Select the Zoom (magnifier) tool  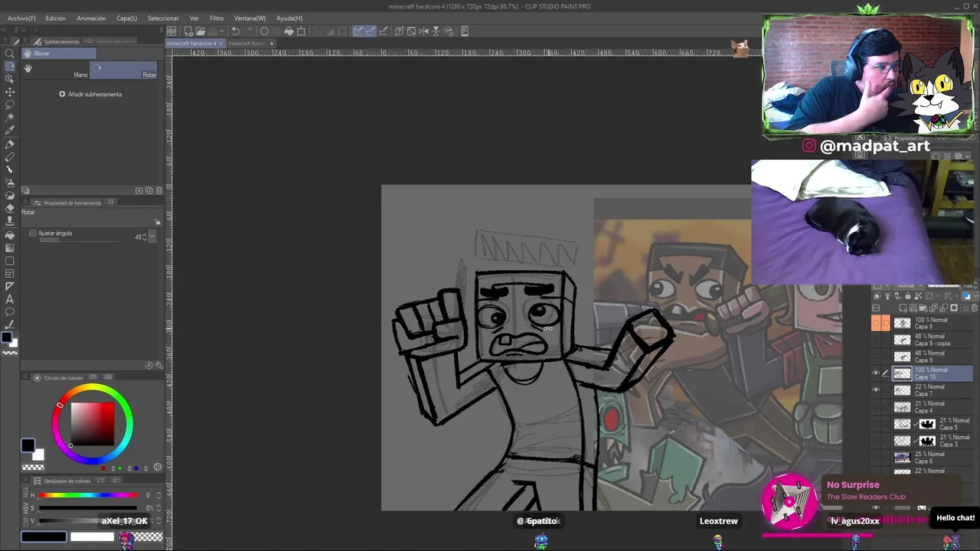[10, 54]
